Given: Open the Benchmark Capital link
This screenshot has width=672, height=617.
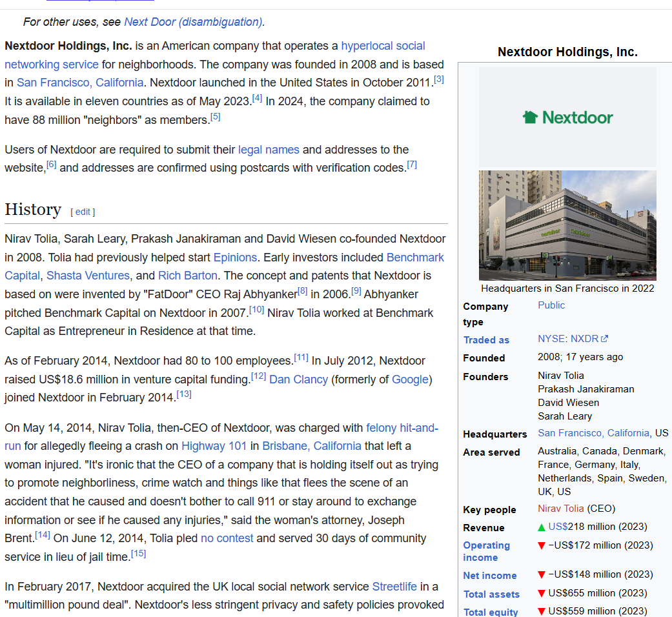Looking at the screenshot, I should click(x=415, y=258).
